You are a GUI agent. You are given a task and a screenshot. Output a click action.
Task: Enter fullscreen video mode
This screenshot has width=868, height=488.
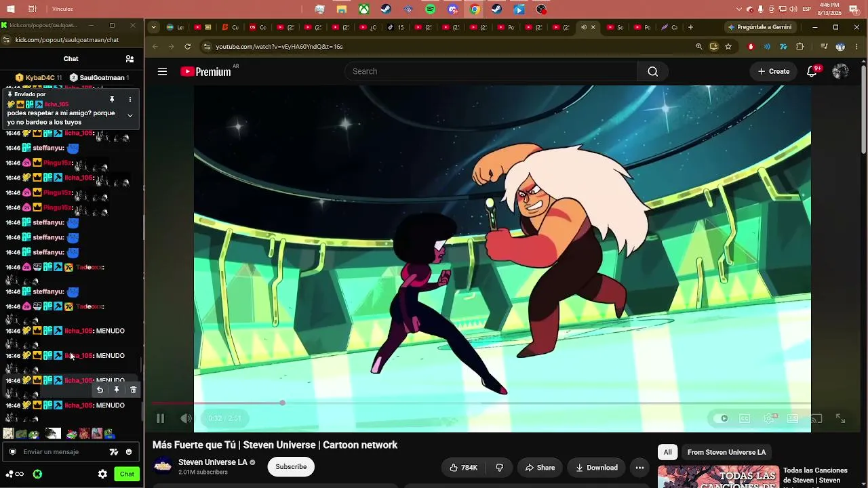(x=840, y=418)
